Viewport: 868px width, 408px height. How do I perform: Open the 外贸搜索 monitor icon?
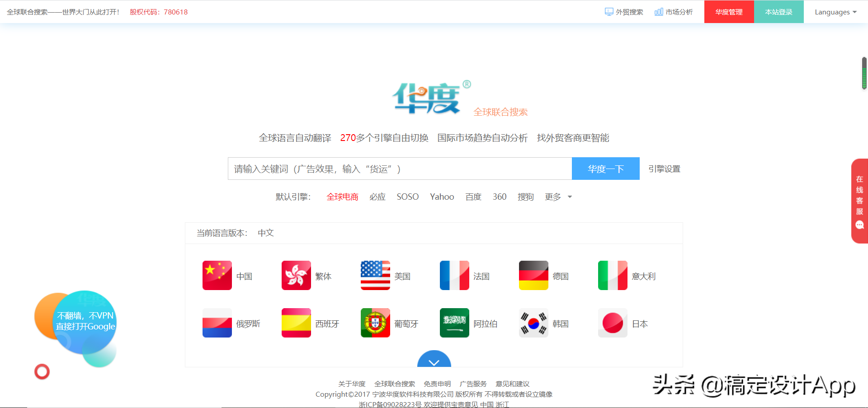click(x=609, y=12)
